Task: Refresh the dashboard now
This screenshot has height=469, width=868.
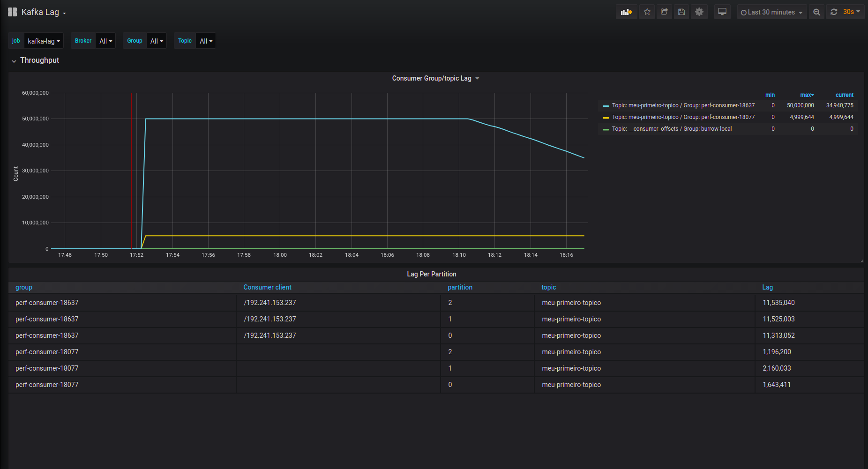Action: click(834, 12)
